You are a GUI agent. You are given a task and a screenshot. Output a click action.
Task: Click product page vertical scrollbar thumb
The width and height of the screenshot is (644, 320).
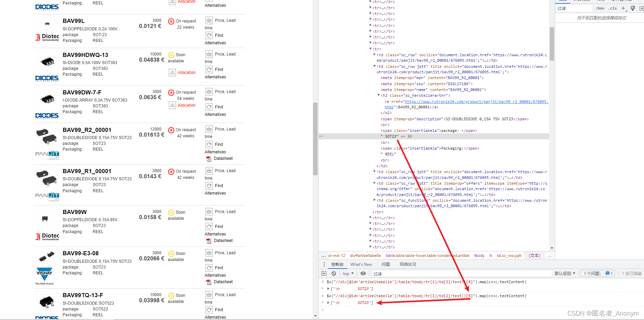[315, 139]
